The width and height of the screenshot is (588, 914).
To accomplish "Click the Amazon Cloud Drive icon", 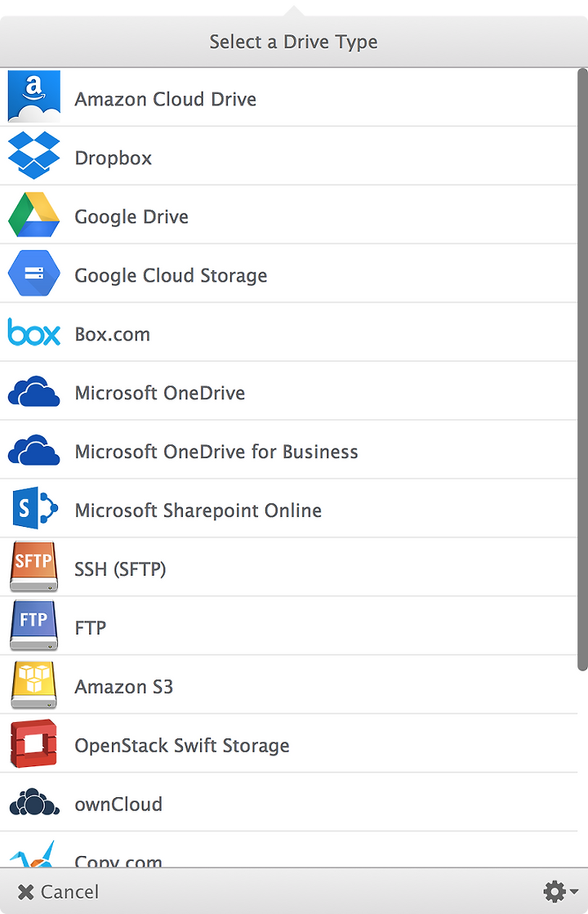I will tap(33, 96).
